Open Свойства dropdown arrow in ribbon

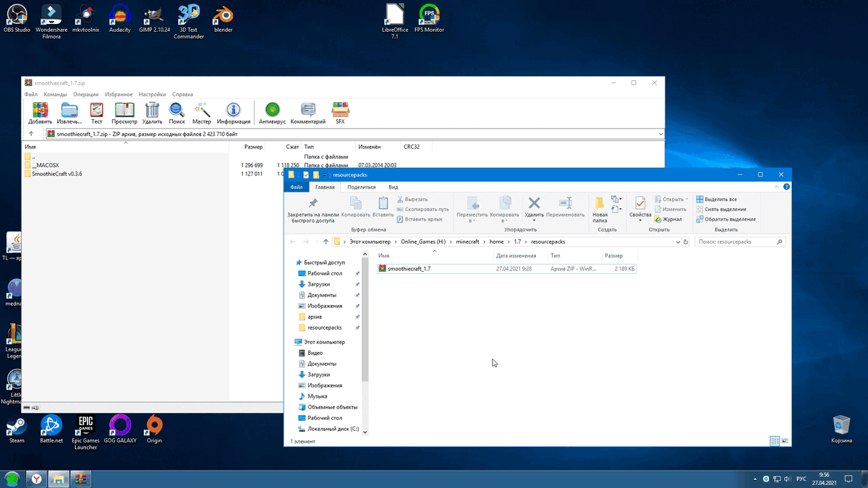click(640, 220)
